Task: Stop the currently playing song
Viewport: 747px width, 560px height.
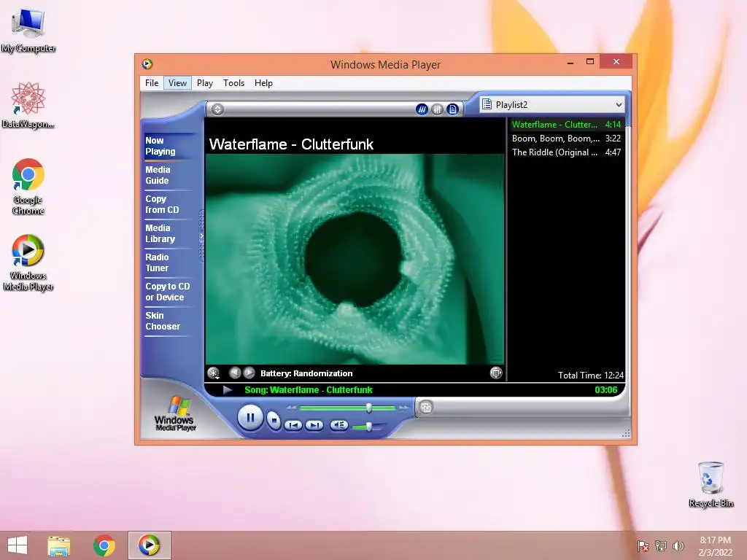Action: 274,420
